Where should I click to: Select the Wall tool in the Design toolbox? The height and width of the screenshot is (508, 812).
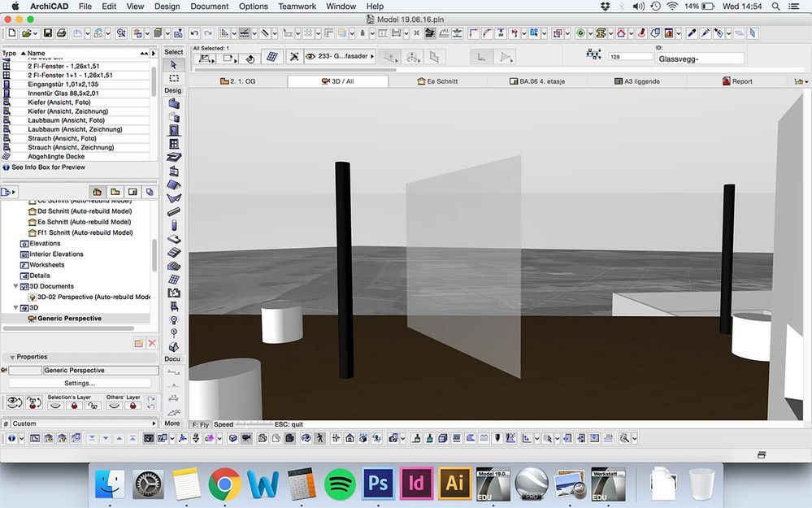[173, 103]
